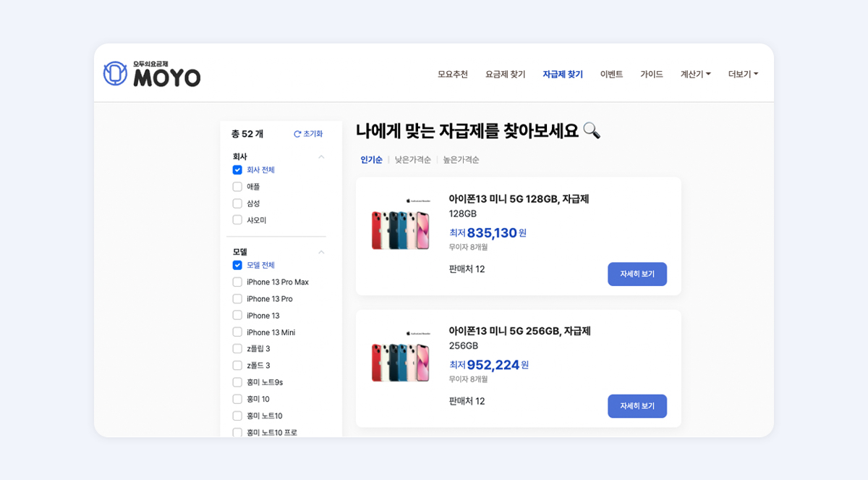
Task: Click 자세히 보기 for the 128GB iPhone
Action: click(637, 274)
